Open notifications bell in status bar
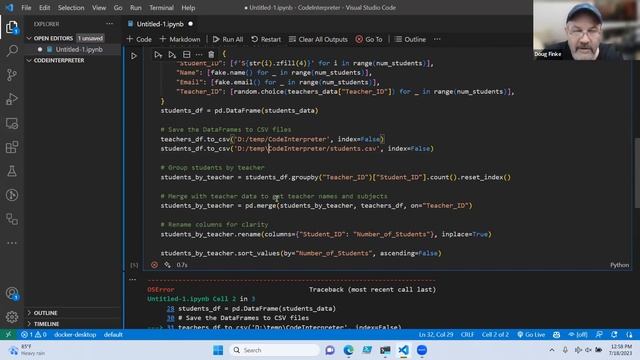The image size is (640, 360). coord(614,335)
